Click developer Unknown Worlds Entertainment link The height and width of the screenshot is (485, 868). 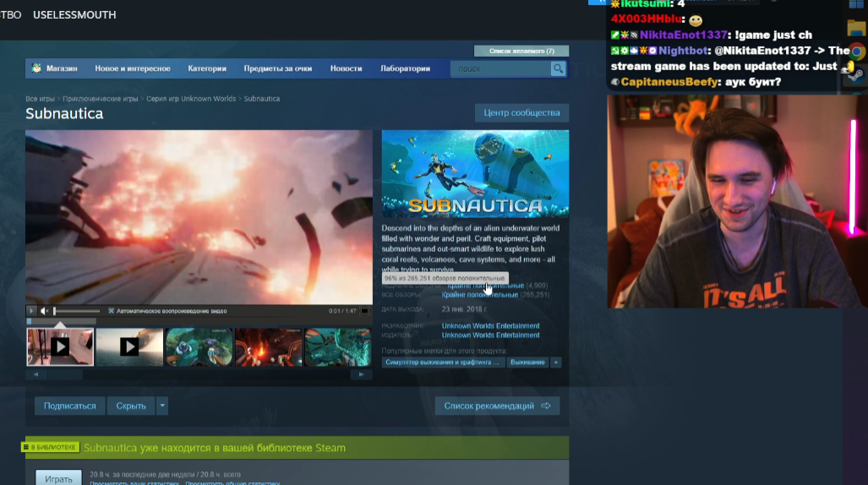coord(490,325)
